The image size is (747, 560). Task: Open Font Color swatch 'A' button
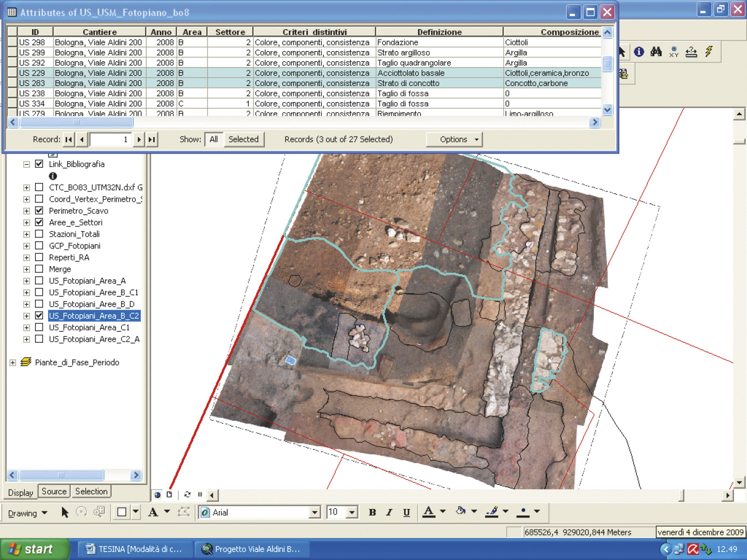(429, 512)
